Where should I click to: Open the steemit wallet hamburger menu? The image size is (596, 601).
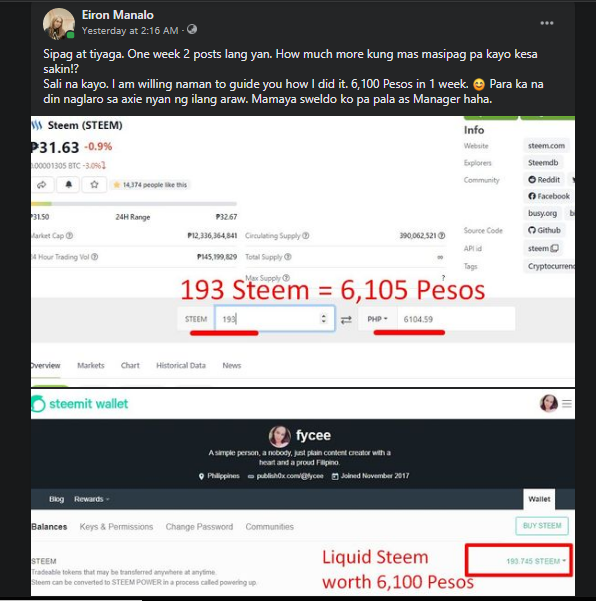point(567,404)
